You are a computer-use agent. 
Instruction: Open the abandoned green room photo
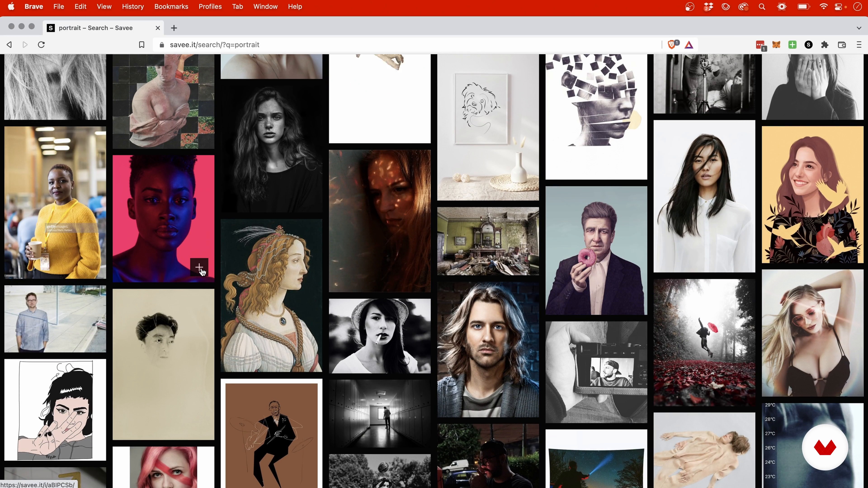pyautogui.click(x=488, y=241)
